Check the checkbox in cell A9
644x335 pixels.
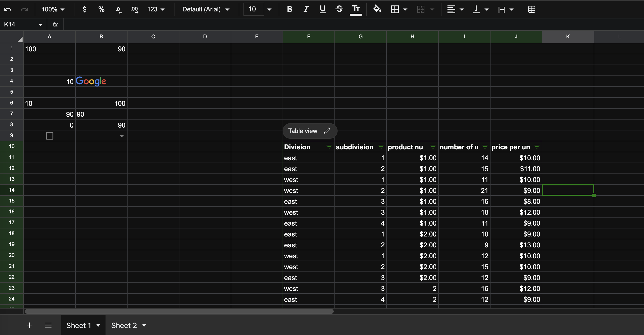(x=49, y=136)
